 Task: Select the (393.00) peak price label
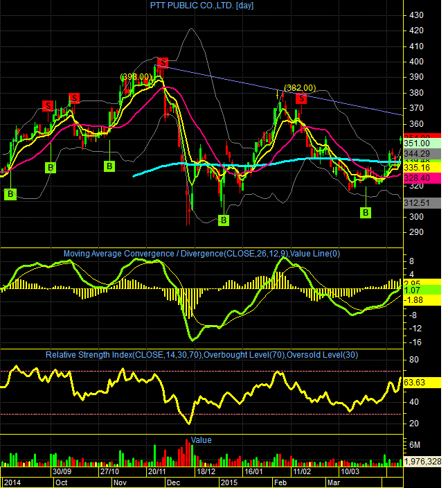coord(136,76)
